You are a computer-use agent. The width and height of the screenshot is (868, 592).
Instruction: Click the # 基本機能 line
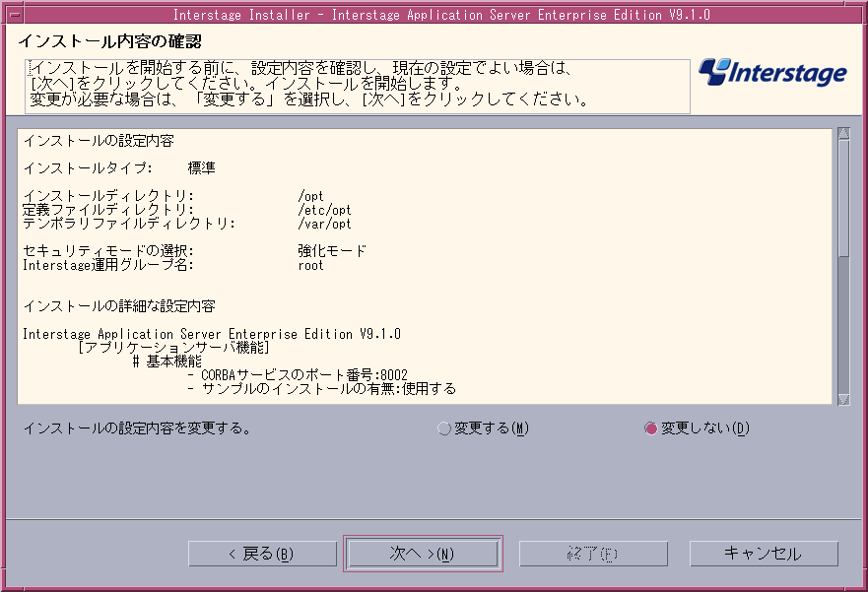pos(167,362)
